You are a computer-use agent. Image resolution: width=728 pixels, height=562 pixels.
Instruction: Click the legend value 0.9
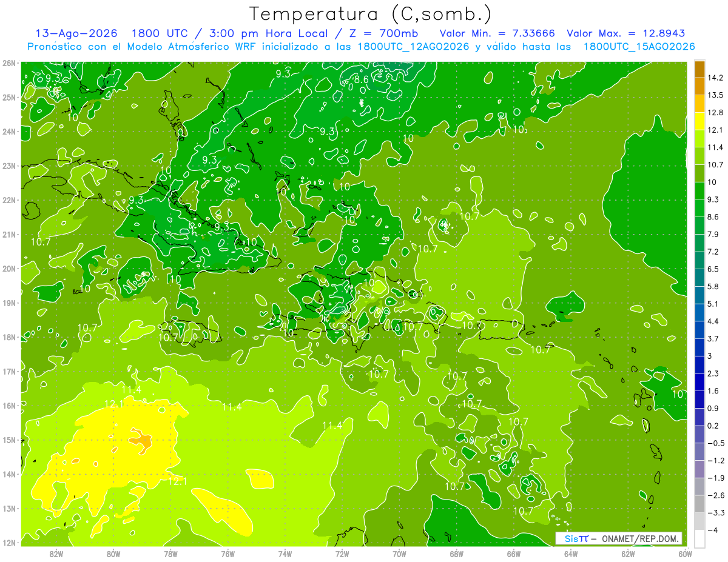click(x=713, y=409)
